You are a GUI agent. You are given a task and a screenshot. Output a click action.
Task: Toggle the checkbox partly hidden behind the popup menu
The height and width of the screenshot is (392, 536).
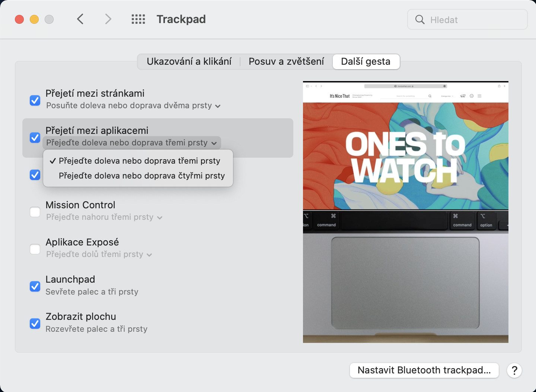[x=35, y=174]
